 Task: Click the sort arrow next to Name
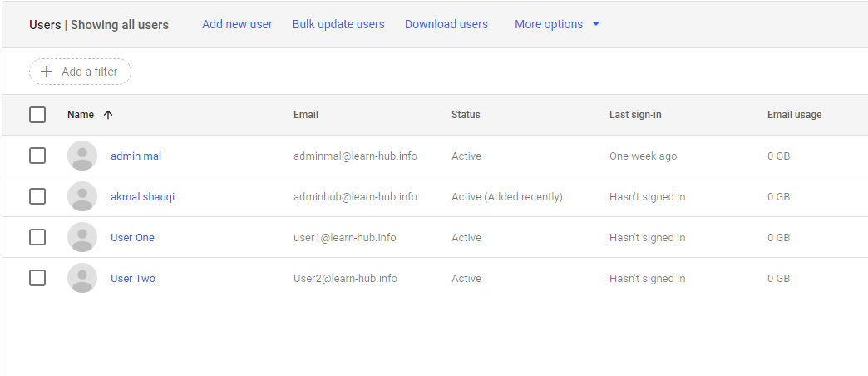pyautogui.click(x=108, y=115)
